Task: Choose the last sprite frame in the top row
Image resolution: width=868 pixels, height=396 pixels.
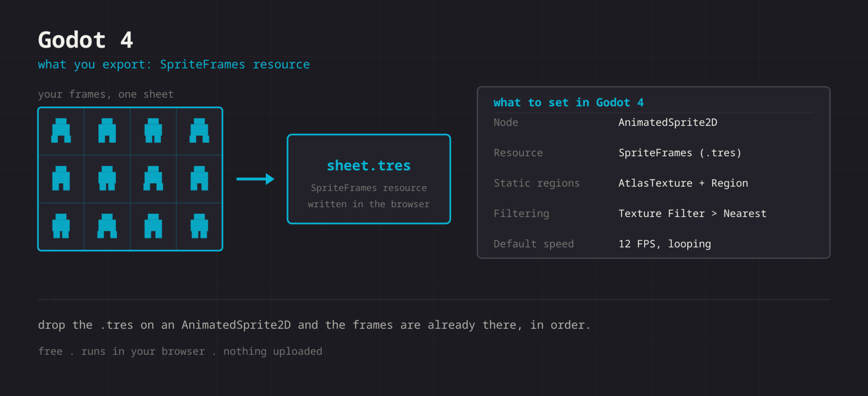Action: coord(199,131)
